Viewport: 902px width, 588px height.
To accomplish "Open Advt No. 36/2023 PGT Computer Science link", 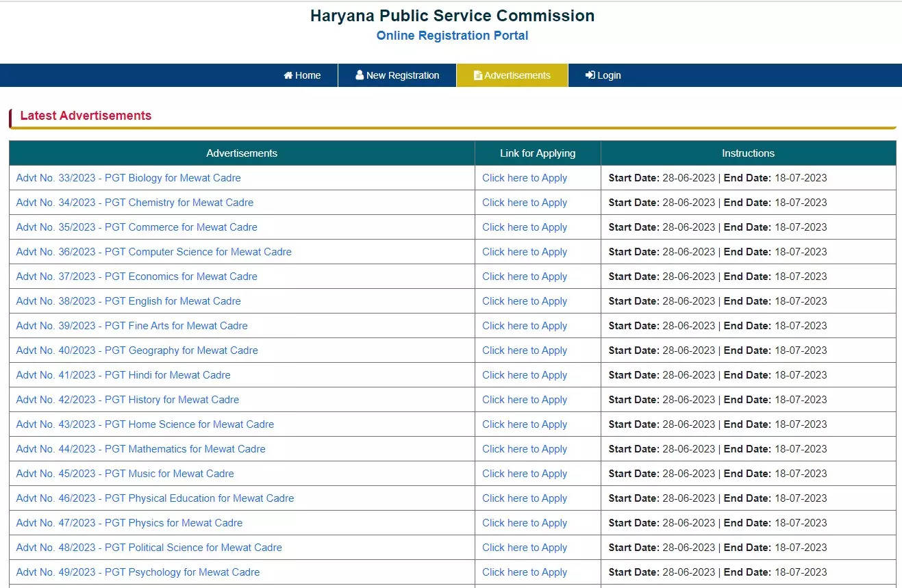I will (154, 252).
